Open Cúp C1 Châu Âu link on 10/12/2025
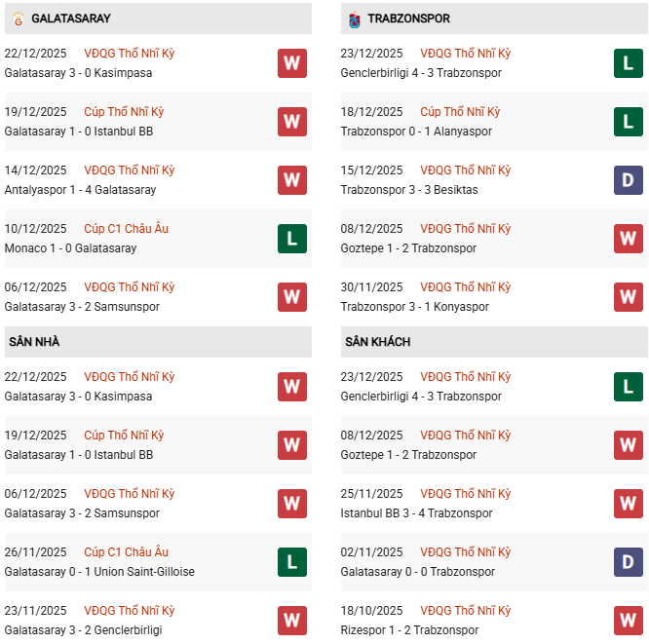The height and width of the screenshot is (644, 649). point(127,229)
